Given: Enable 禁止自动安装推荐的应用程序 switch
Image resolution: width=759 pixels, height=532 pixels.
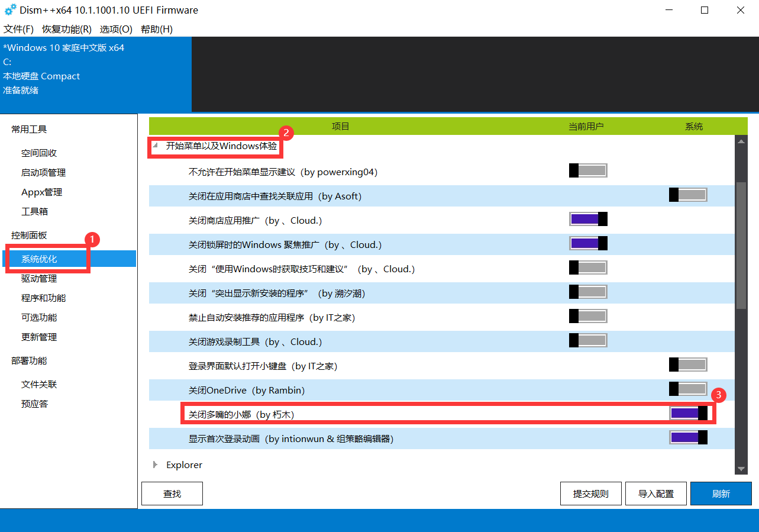Looking at the screenshot, I should click(x=588, y=316).
